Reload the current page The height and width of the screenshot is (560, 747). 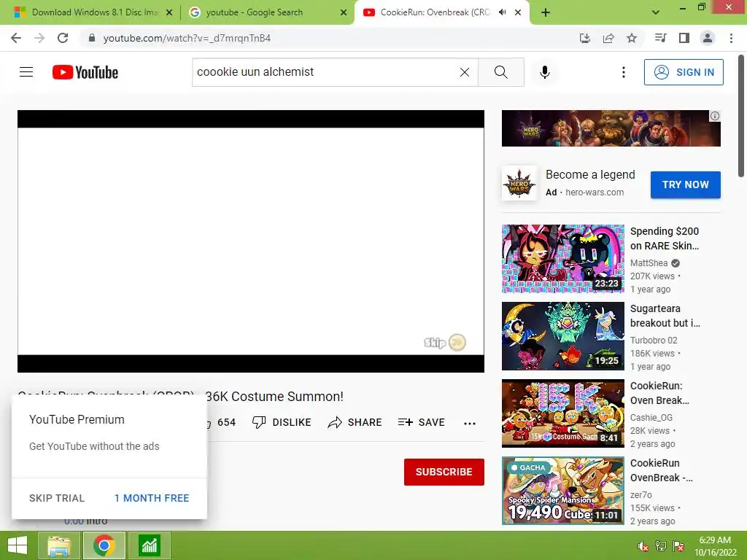tap(63, 38)
